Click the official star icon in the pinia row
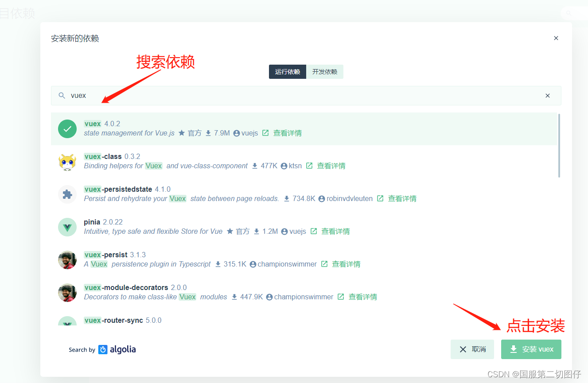Image resolution: width=588 pixels, height=383 pixels. pos(230,231)
